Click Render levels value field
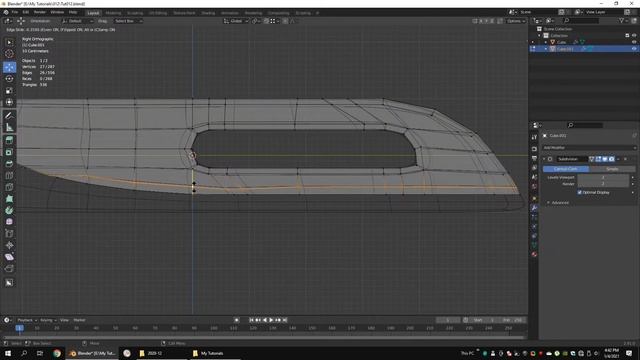The image size is (640, 360). (x=603, y=184)
